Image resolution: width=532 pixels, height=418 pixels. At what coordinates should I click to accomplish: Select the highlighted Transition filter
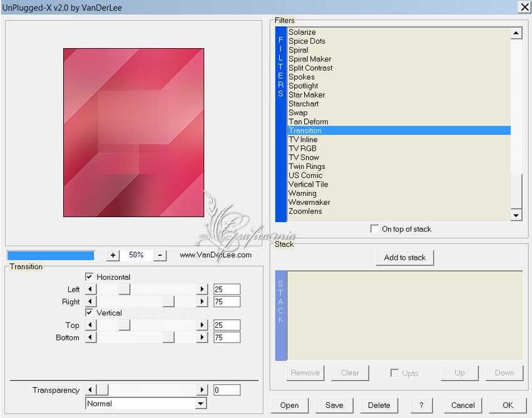click(x=399, y=131)
